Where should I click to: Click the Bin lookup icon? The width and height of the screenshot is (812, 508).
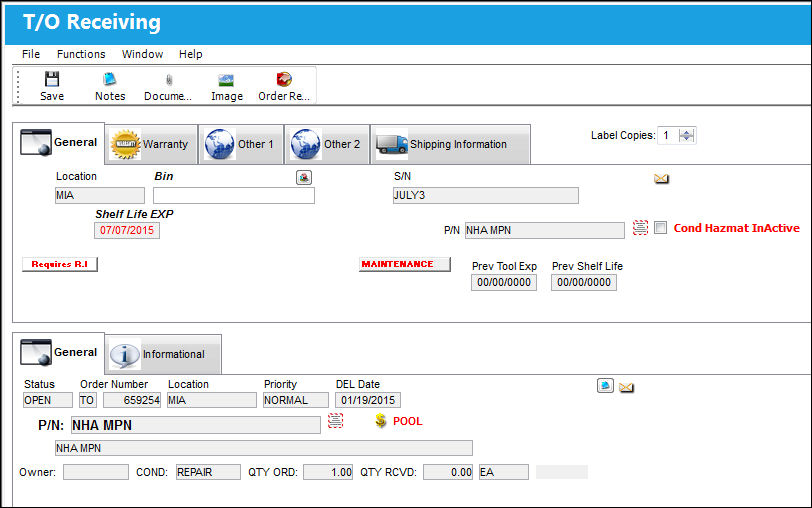(304, 178)
